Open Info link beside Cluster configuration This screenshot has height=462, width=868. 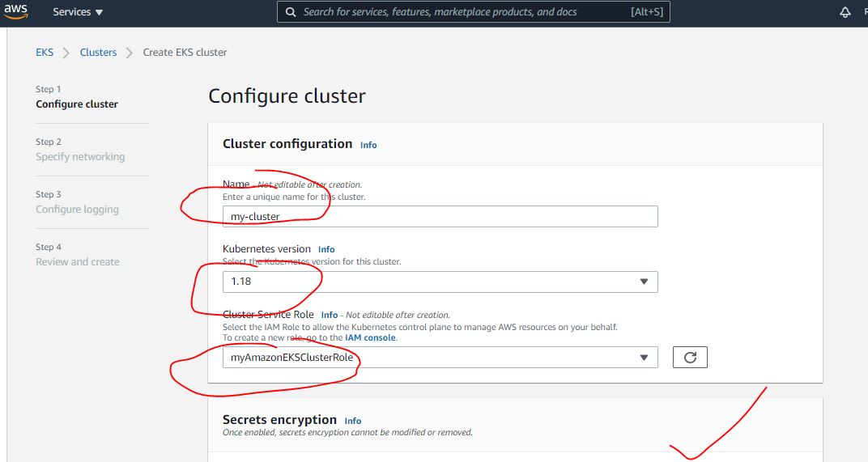click(x=368, y=145)
